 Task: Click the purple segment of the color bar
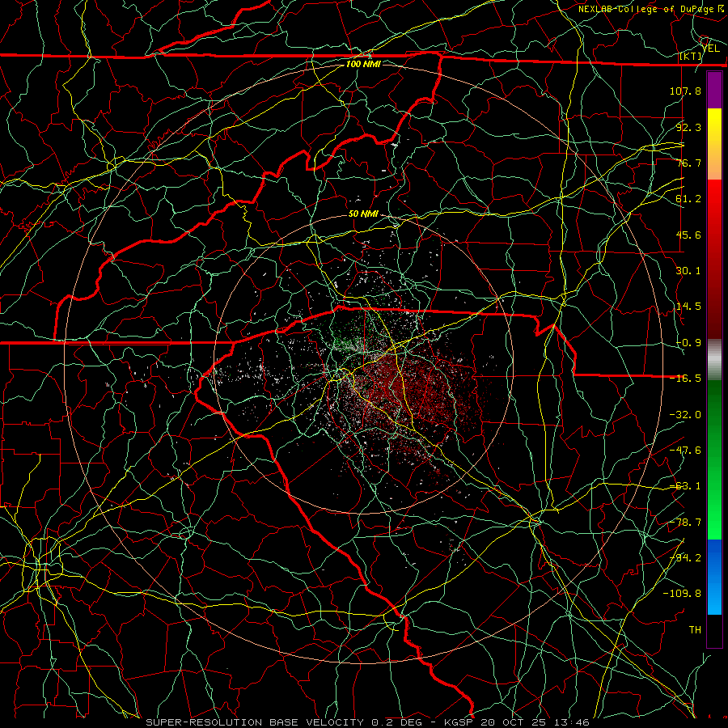[714, 90]
